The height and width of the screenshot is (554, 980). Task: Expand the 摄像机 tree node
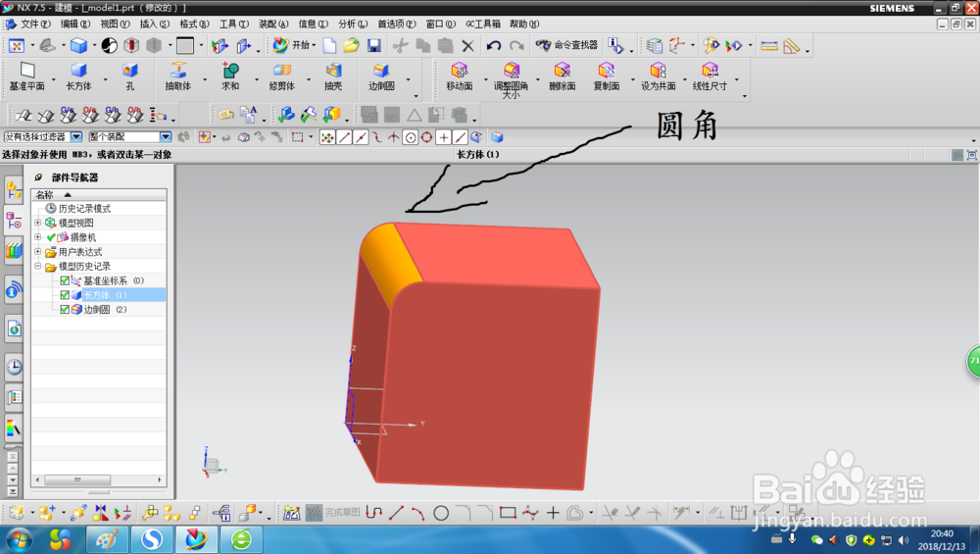pyautogui.click(x=38, y=237)
